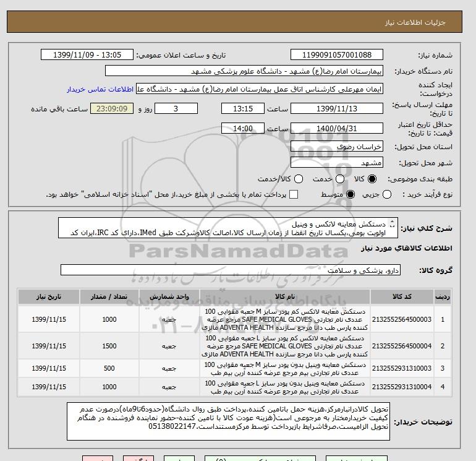Click the general description text box
This screenshot has width=476, height=461.
click(x=228, y=228)
